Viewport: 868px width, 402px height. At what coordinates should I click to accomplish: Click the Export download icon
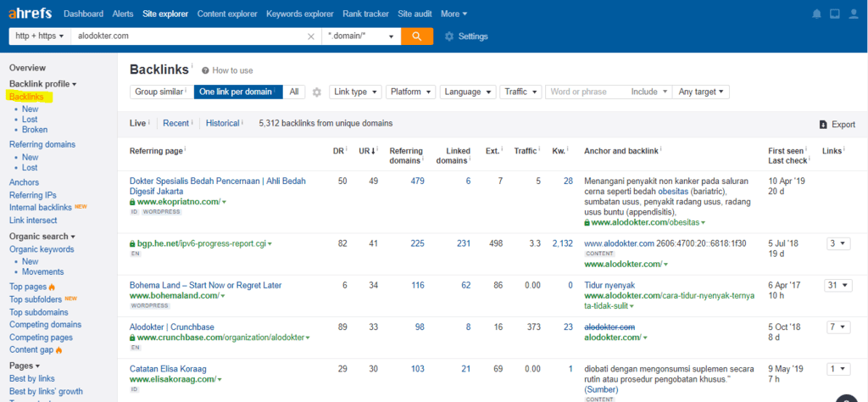[x=823, y=125]
